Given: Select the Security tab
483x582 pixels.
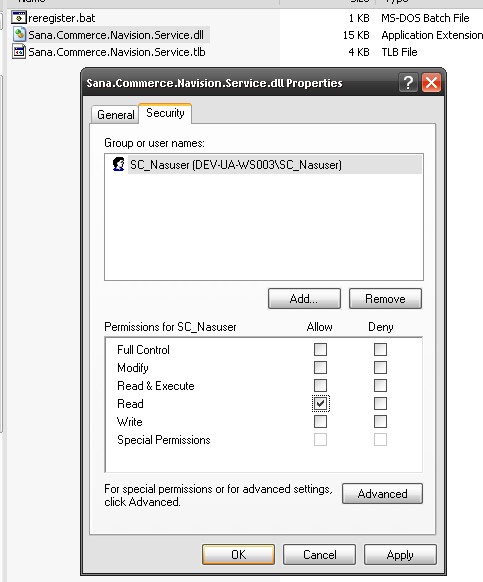Looking at the screenshot, I should click(x=165, y=113).
